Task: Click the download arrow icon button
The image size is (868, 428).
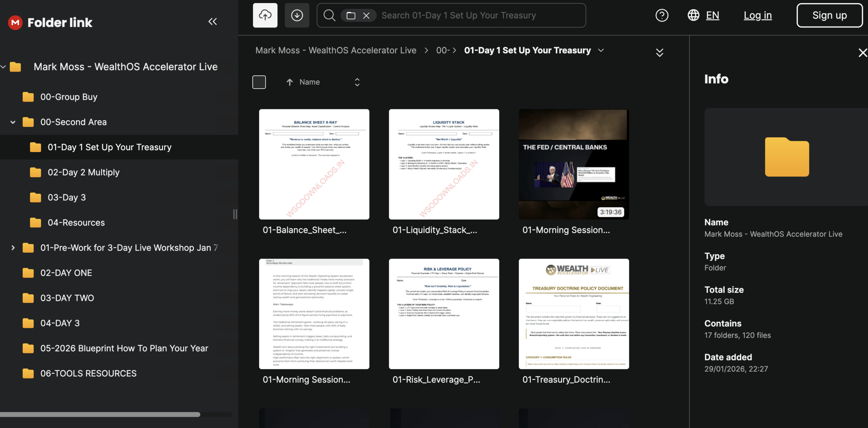Action: (x=297, y=15)
